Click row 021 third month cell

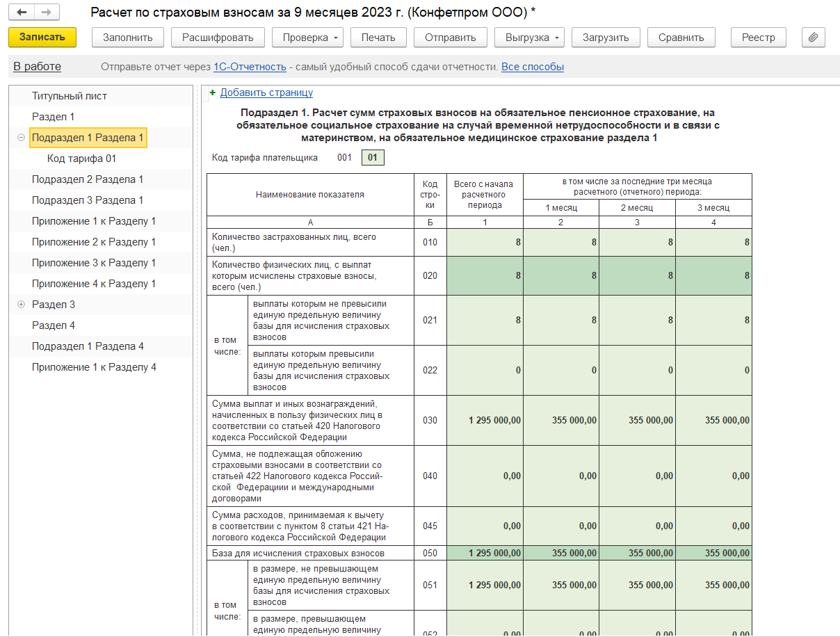point(713,321)
